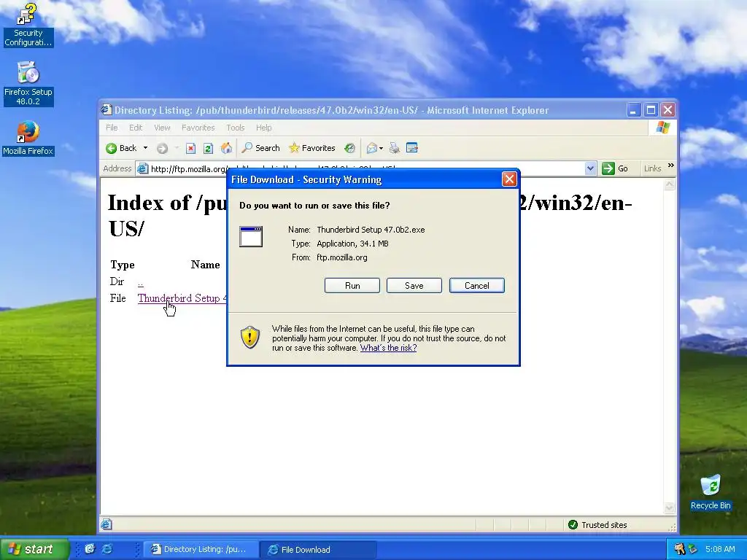Open the Tools menu
The width and height of the screenshot is (747, 560).
point(236,128)
